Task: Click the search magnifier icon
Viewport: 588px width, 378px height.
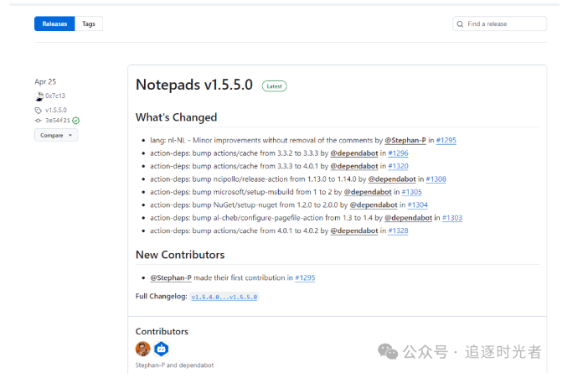Action: tap(461, 24)
